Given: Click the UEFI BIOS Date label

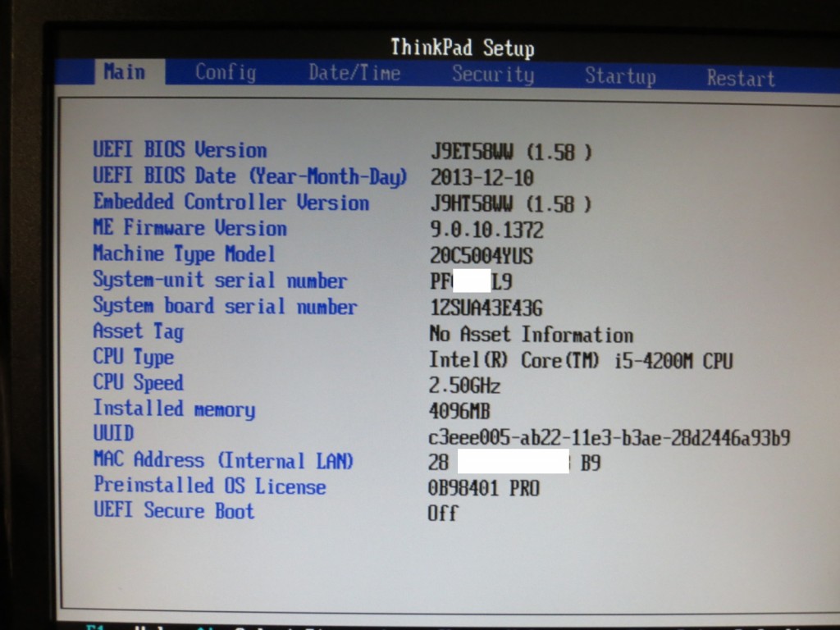Looking at the screenshot, I should [250, 176].
